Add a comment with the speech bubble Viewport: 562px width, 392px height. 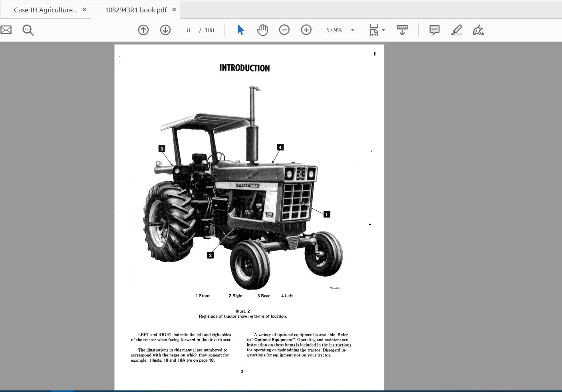[435, 30]
